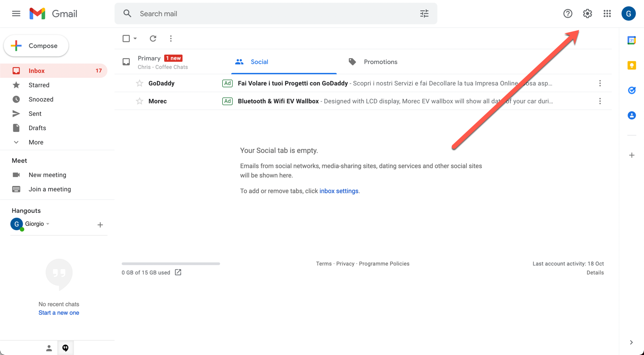Click the Giorgio Hangouts avatar

[x=17, y=224]
